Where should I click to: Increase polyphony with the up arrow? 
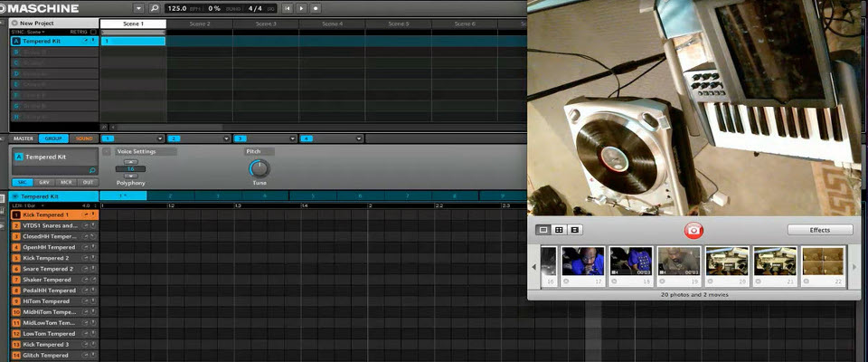point(130,162)
